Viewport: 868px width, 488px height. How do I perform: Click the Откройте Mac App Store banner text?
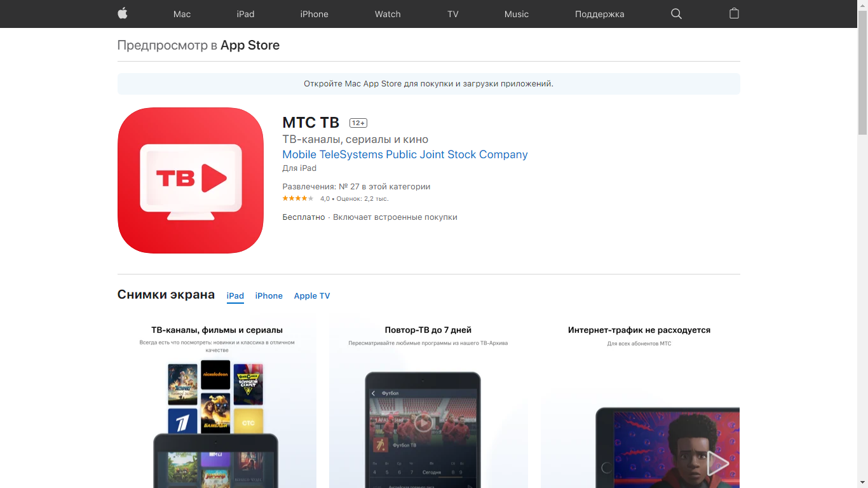click(x=428, y=84)
